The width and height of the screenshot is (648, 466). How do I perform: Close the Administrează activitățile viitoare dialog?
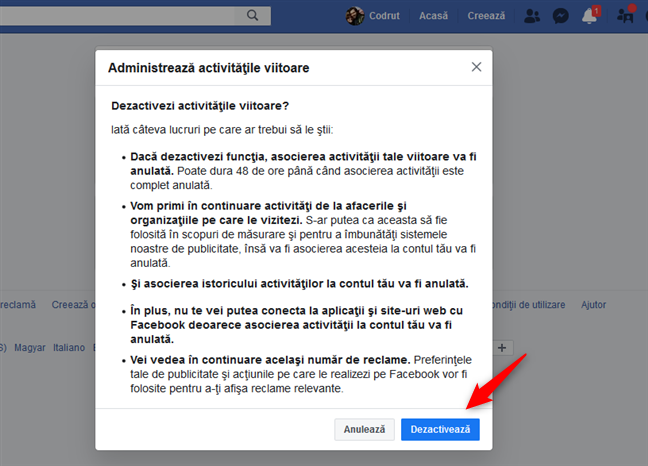476,67
